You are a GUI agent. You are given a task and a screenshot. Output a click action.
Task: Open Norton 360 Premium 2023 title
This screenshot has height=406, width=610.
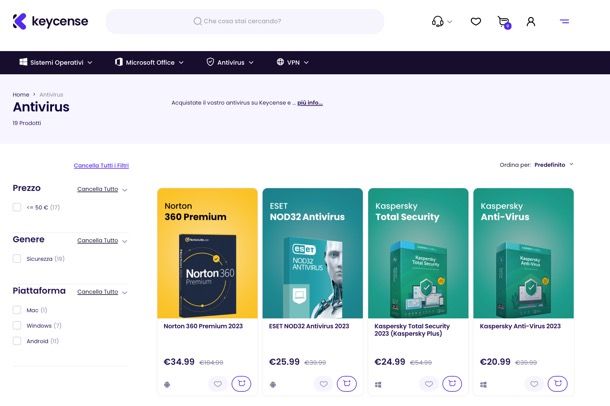[203, 326]
